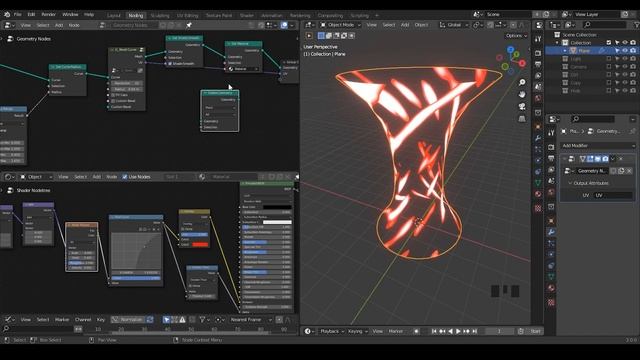This screenshot has width=640, height=360.
Task: Open the Render menu
Action: pos(49,14)
